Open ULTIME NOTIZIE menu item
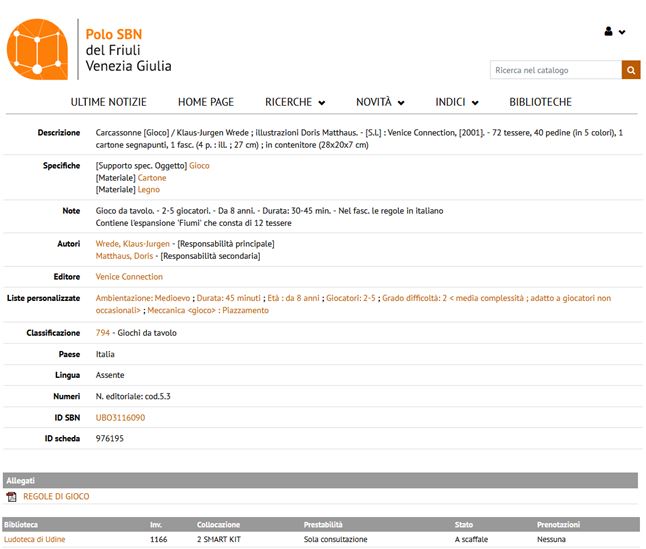Image resolution: width=646 pixels, height=549 pixels. coord(109,102)
